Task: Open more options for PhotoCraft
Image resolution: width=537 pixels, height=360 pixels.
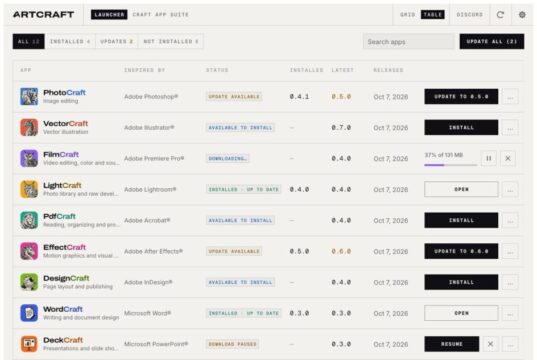Action: (x=510, y=97)
